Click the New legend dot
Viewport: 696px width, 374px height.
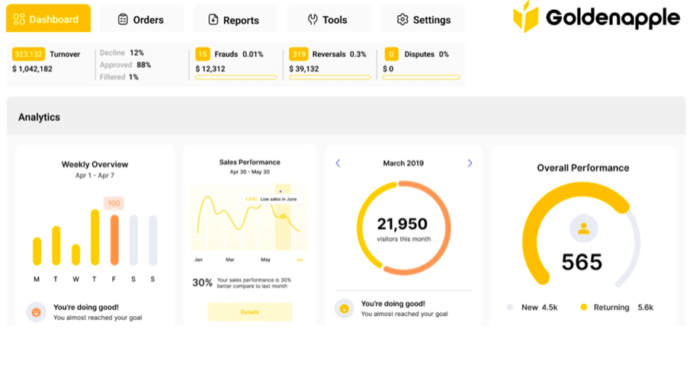coord(510,307)
